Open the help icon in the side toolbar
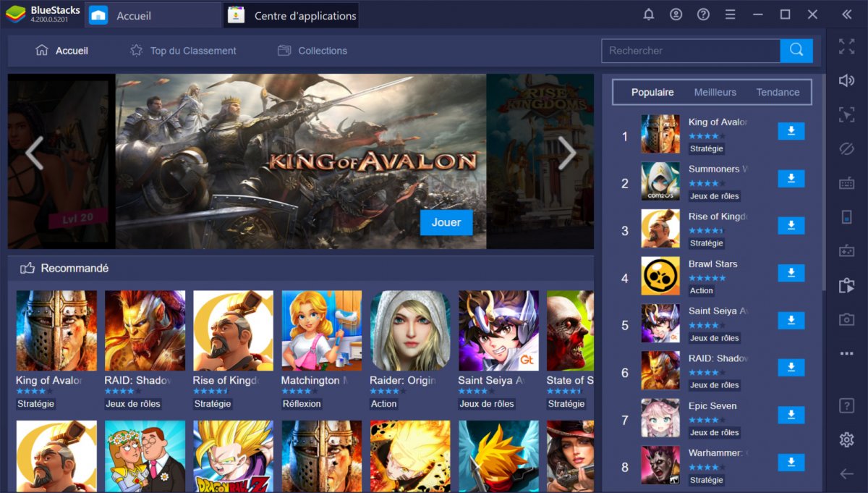Screen dimensions: 868x493 [846, 405]
